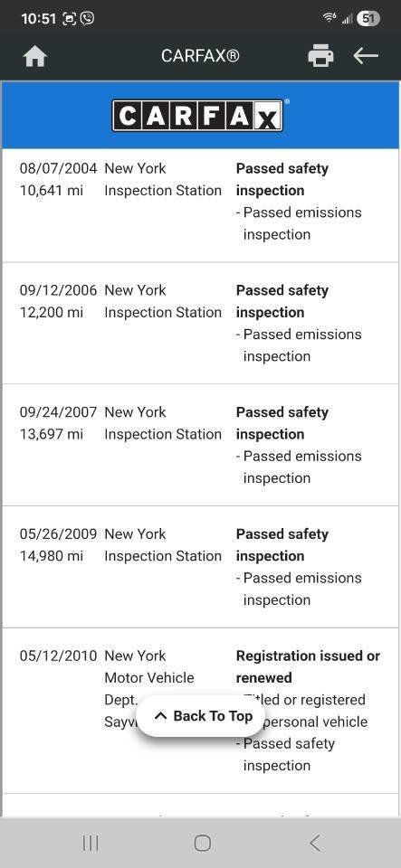Tap Android home navigation button
Image resolution: width=401 pixels, height=868 pixels.
pos(202,843)
